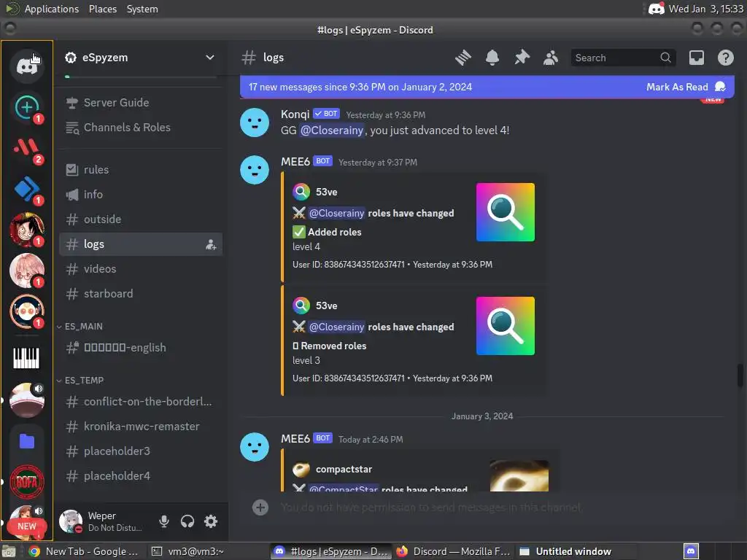Open the Places menu
This screenshot has height=560, width=747.
pos(102,9)
